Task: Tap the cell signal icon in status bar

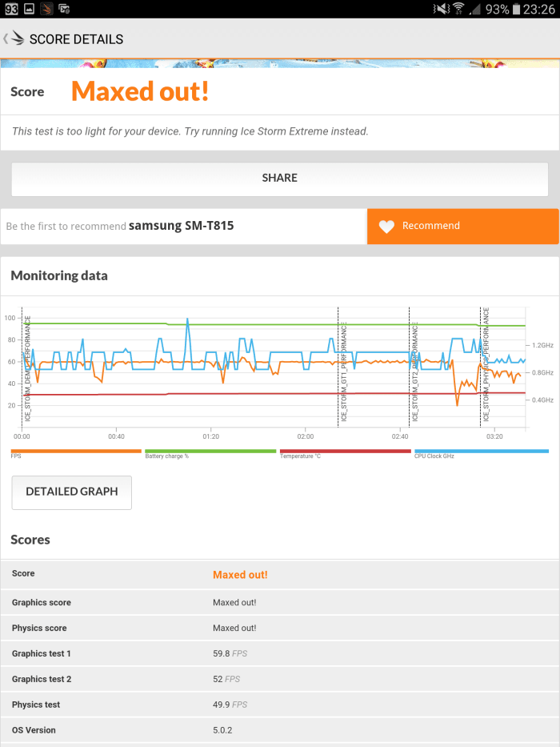Action: coord(474,9)
